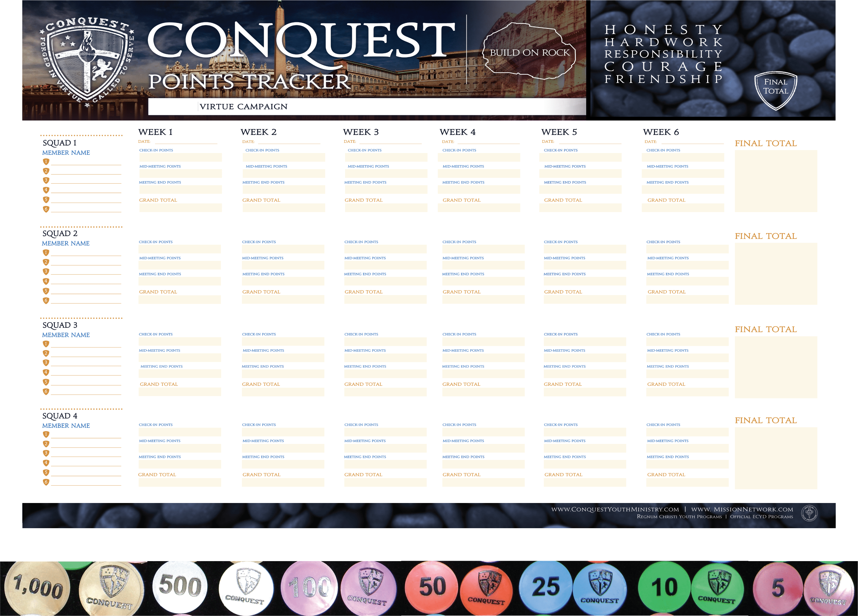This screenshot has width=858, height=616.
Task: Click the ECYD official programs seal
Action: (809, 513)
